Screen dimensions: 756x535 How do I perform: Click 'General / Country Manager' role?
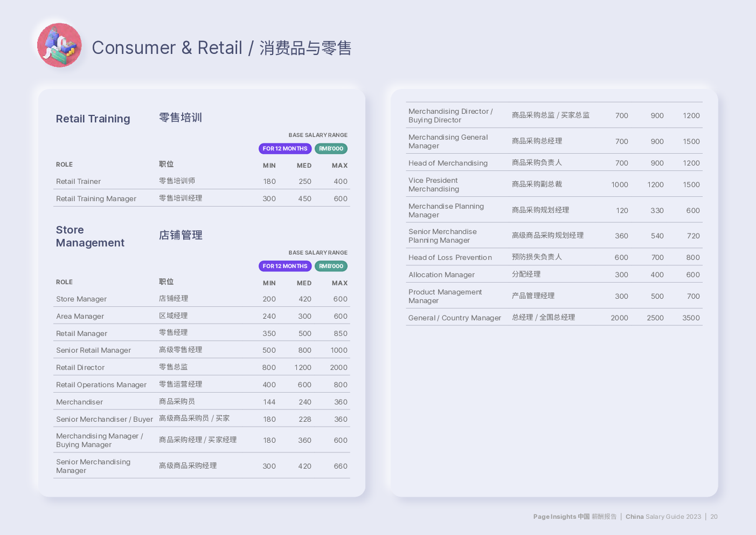(455, 318)
